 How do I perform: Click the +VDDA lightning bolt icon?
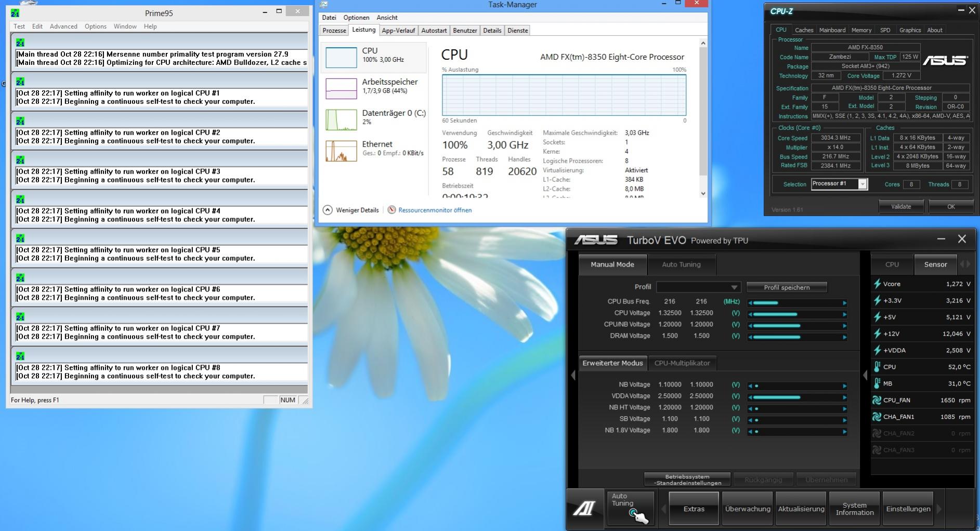[x=877, y=350]
